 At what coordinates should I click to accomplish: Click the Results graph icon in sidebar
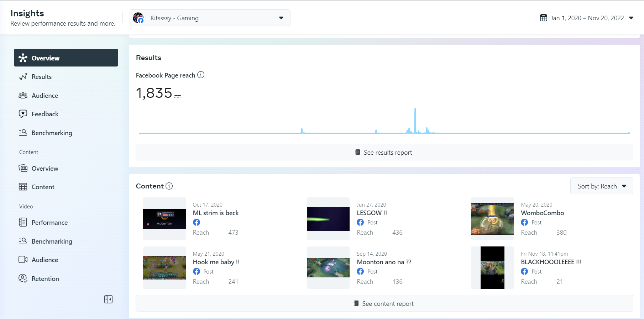point(23,76)
